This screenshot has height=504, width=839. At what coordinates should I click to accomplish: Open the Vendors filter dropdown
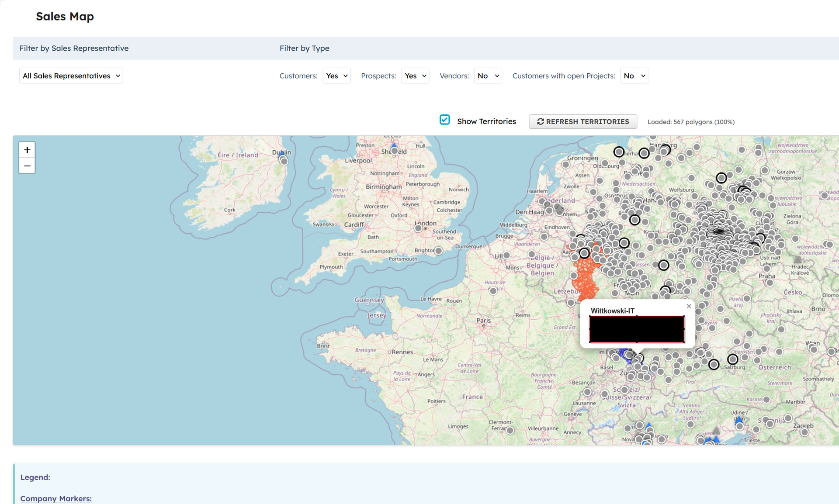(x=488, y=76)
